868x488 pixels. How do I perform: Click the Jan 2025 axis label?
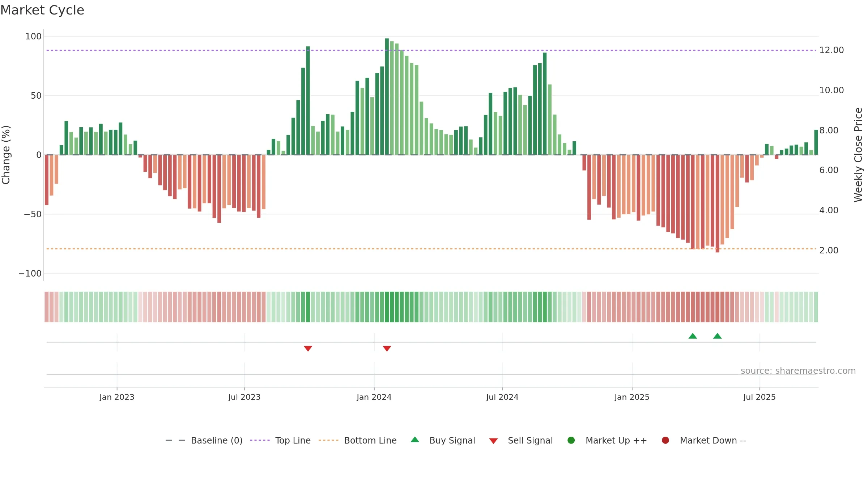pos(632,397)
